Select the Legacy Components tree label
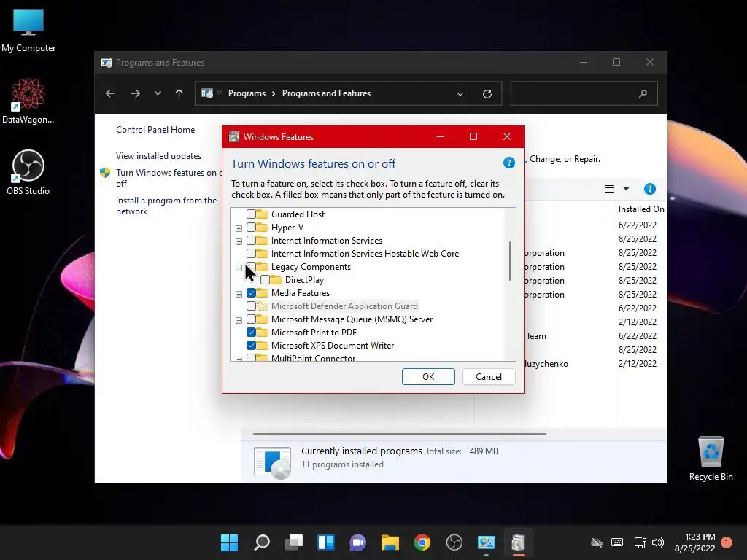 (x=311, y=267)
